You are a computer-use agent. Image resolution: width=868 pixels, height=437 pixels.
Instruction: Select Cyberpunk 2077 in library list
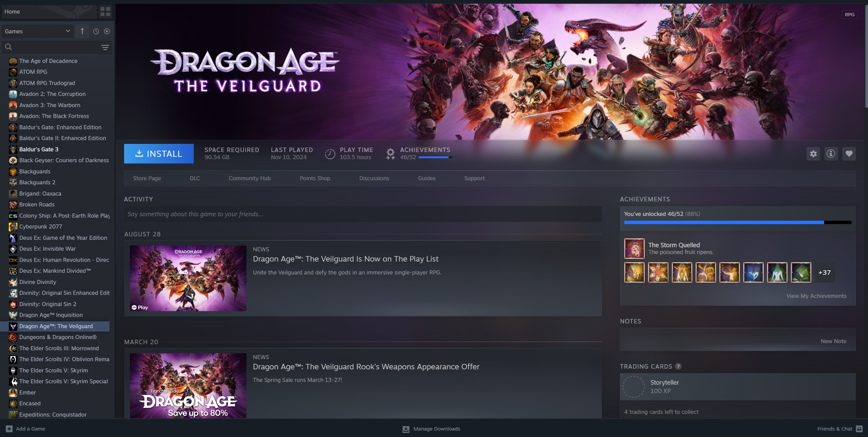click(55, 226)
